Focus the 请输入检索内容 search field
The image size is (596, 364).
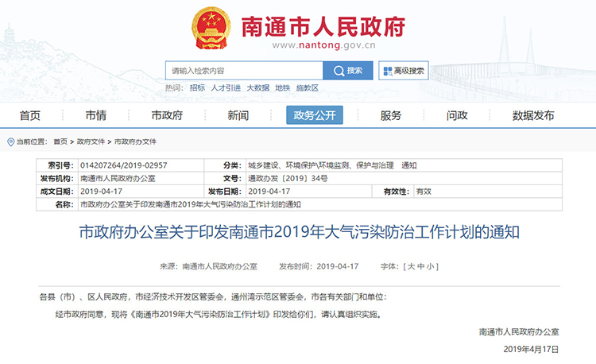click(x=244, y=71)
